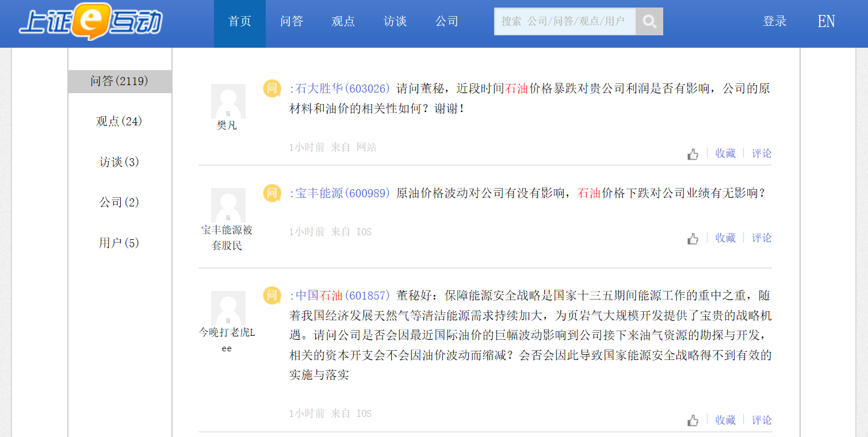Viewport: 868px width, 437px height.
Task: Click the magnifier search button
Action: click(649, 21)
